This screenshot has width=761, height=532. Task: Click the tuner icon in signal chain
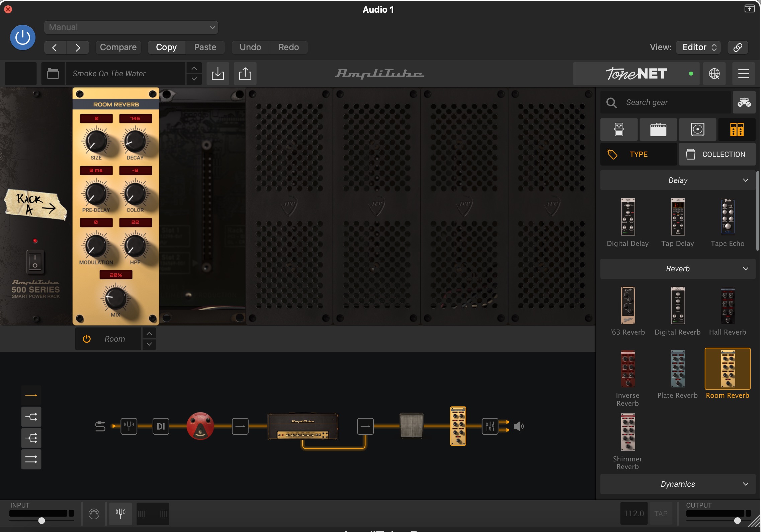coord(129,426)
